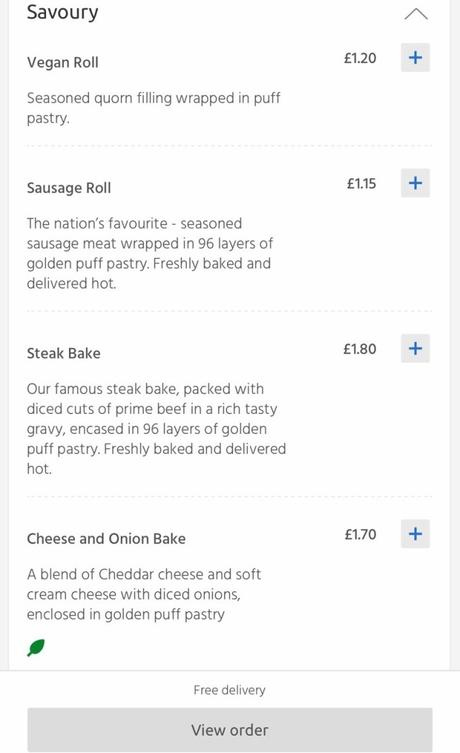
Task: Click the Sausage Roll description text
Action: pos(150,253)
